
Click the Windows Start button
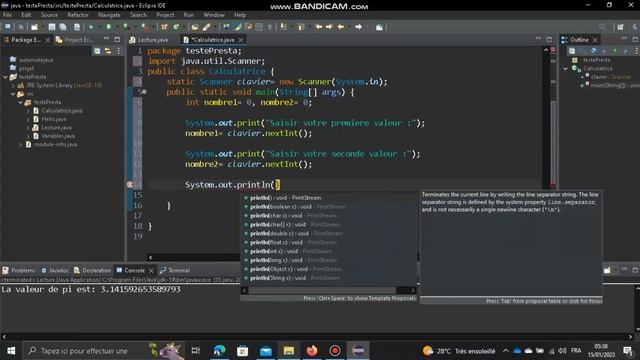click(x=11, y=351)
